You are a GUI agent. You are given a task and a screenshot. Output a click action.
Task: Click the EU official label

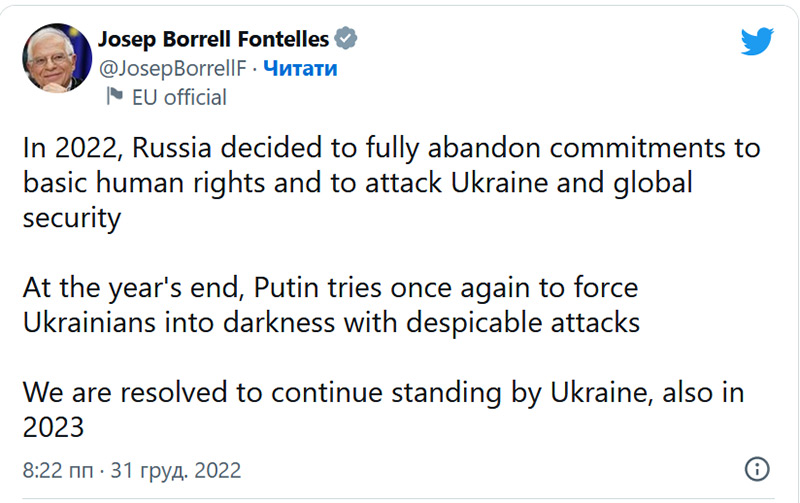tap(179, 97)
